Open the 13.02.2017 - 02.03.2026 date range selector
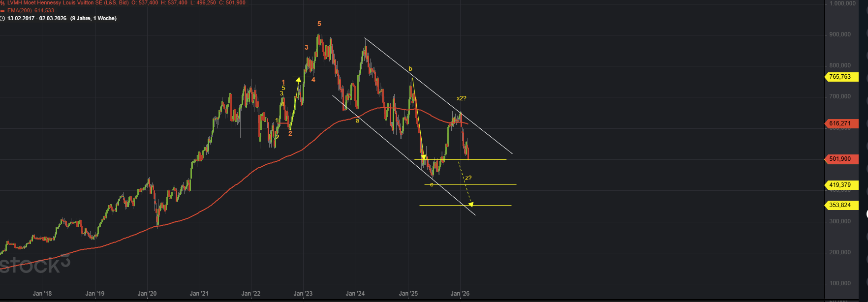The width and height of the screenshot is (868, 302). [37, 18]
